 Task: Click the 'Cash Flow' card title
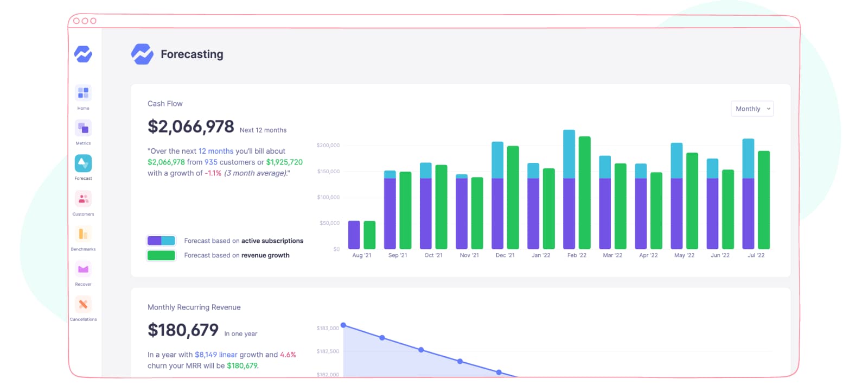pos(165,104)
